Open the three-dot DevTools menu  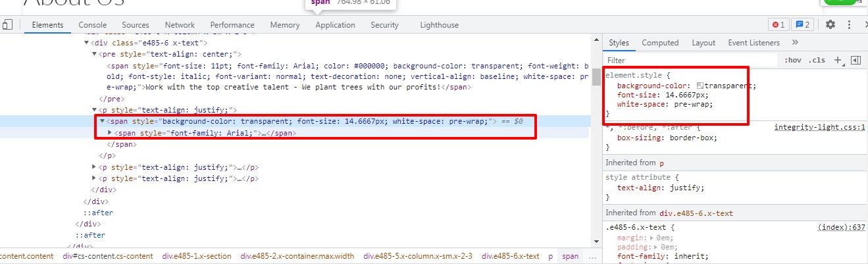point(849,25)
